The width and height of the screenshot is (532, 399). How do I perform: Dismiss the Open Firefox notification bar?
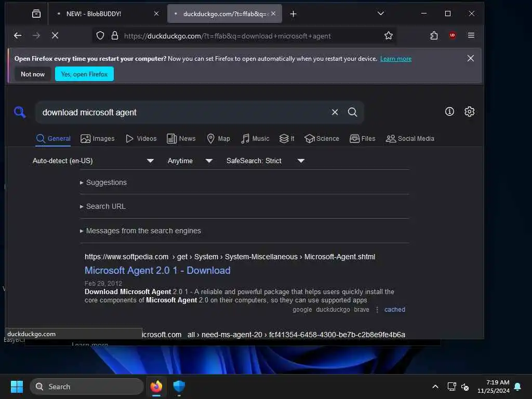pyautogui.click(x=470, y=58)
